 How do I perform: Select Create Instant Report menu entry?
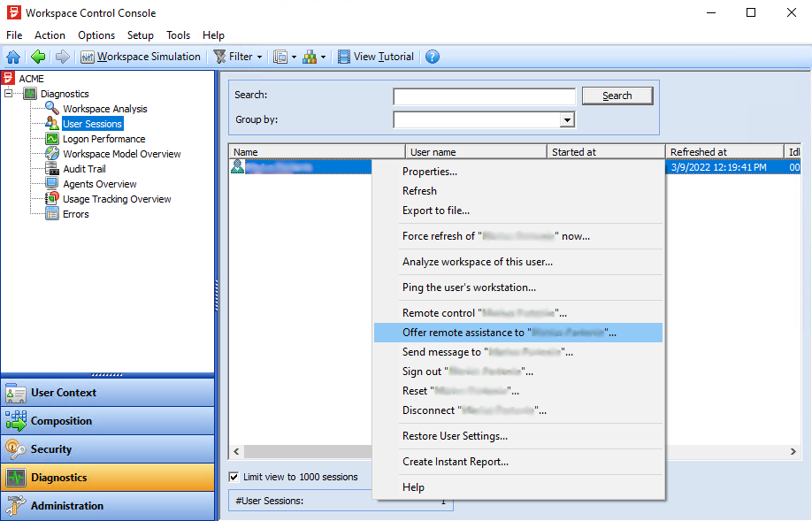point(455,462)
